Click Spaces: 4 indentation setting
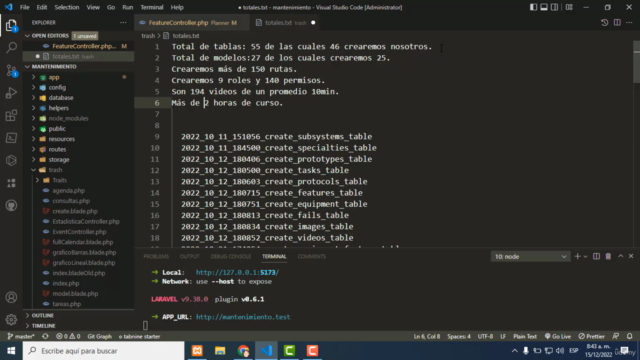The image size is (640, 360). tap(458, 336)
